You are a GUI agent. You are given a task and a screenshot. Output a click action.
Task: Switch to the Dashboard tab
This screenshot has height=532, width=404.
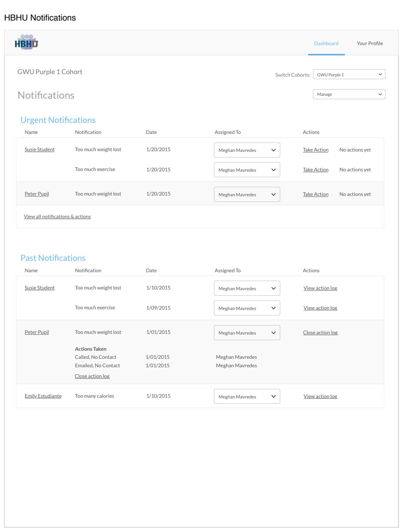pos(326,43)
